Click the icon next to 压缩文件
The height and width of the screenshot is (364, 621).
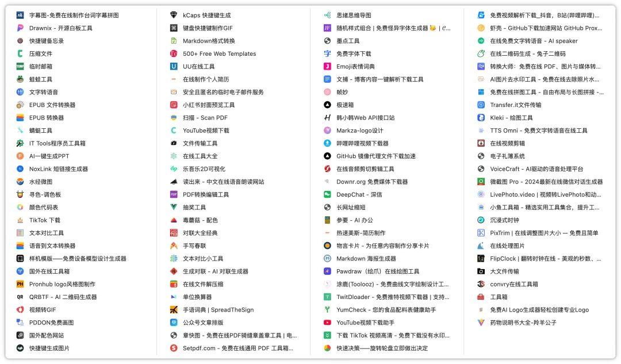tap(20, 53)
